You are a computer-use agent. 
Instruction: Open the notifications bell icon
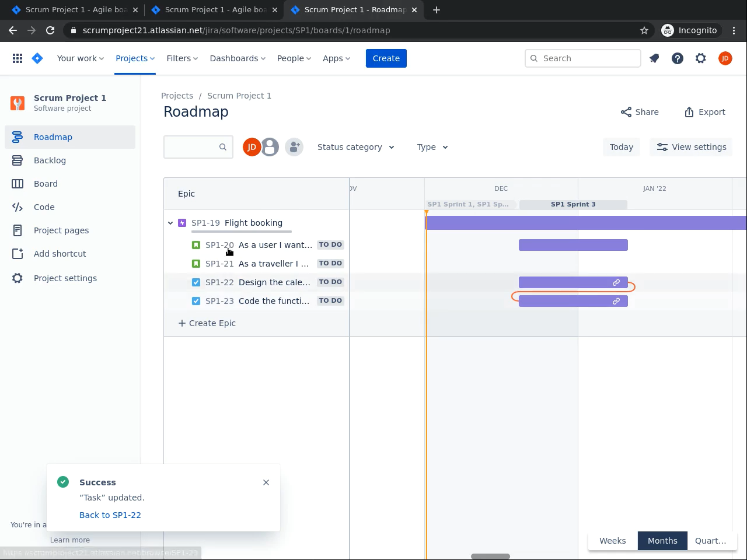pos(654,58)
